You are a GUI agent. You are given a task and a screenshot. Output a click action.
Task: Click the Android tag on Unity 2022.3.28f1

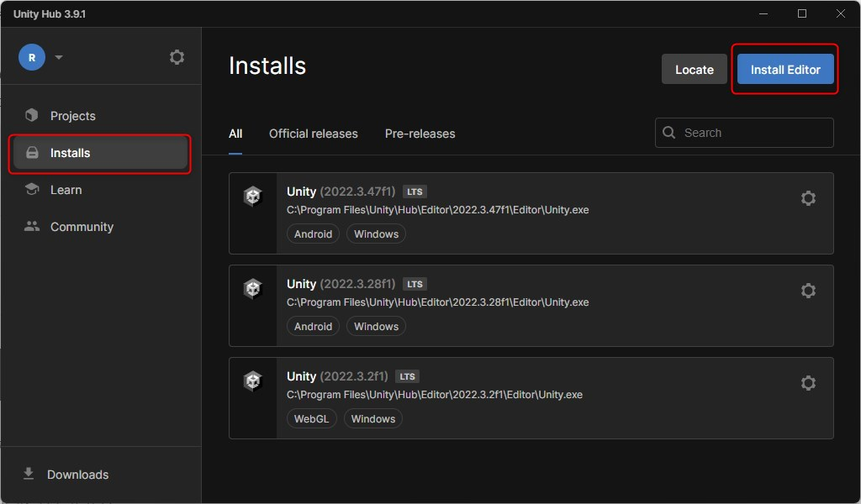tap(313, 326)
